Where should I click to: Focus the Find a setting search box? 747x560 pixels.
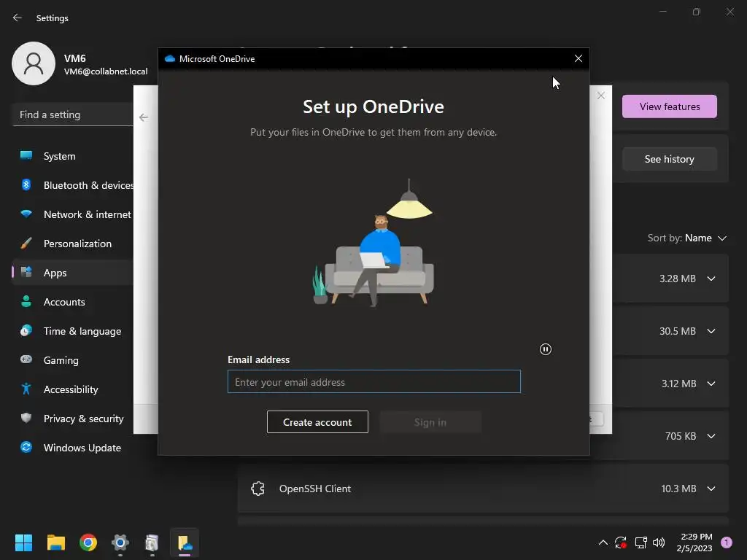(72, 114)
